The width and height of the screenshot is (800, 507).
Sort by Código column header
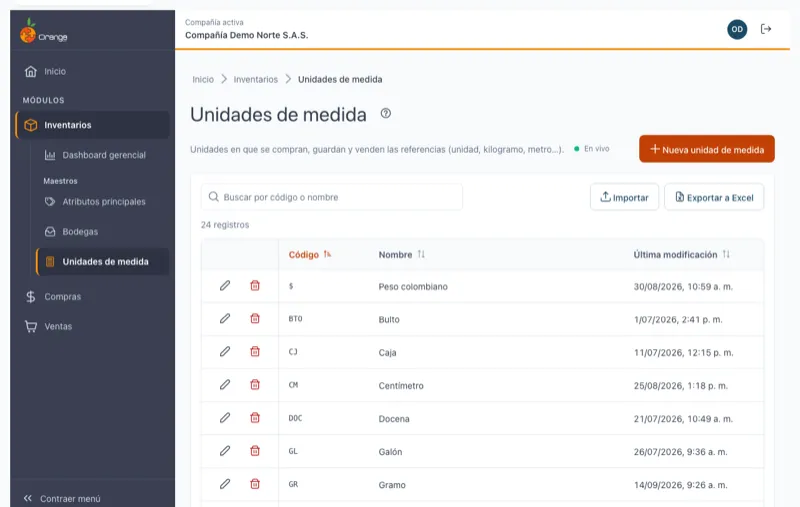pyautogui.click(x=310, y=255)
